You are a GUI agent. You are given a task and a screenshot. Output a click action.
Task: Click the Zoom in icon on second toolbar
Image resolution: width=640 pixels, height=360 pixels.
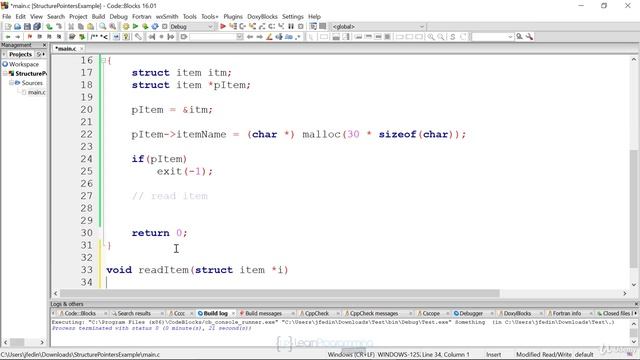(431, 37)
